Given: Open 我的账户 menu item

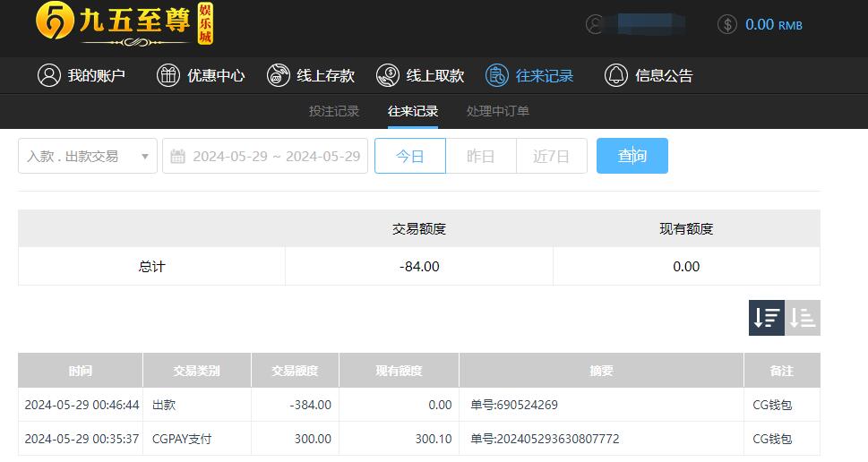Looking at the screenshot, I should tap(81, 75).
